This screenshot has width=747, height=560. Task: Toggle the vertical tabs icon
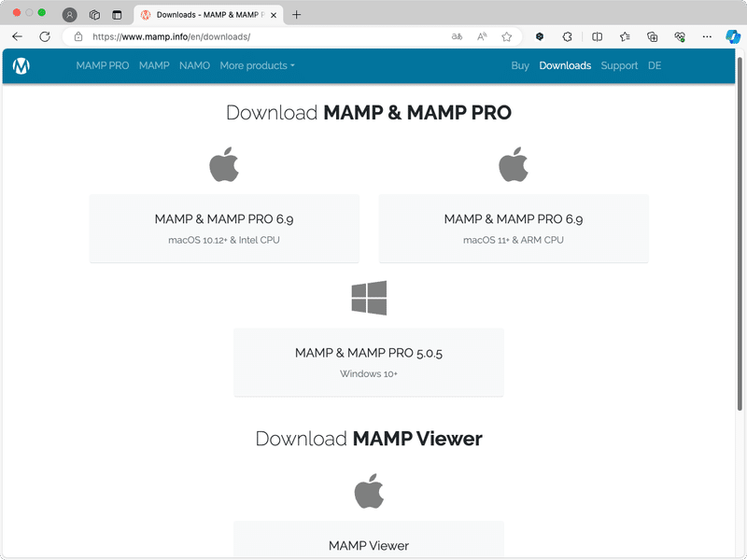(x=117, y=15)
